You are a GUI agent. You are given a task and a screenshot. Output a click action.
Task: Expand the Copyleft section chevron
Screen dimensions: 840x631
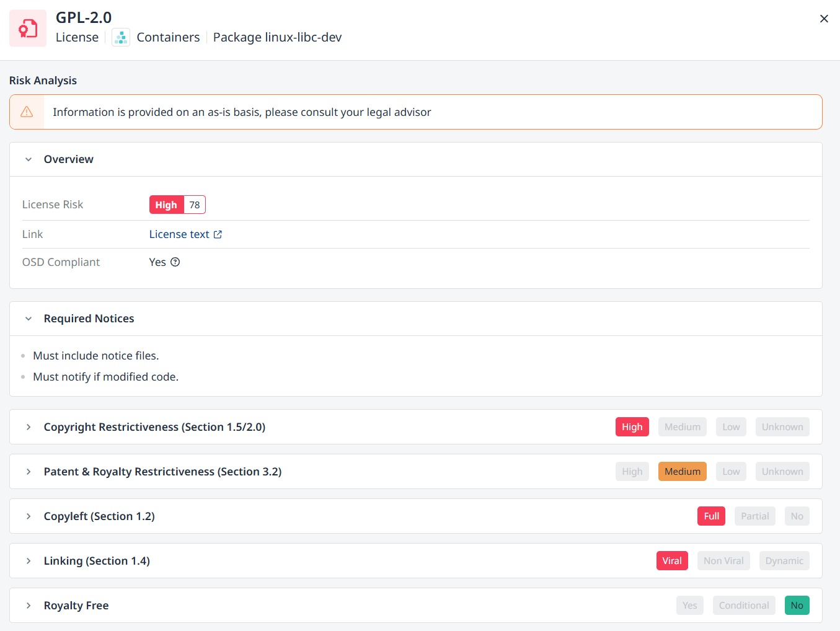(29, 516)
